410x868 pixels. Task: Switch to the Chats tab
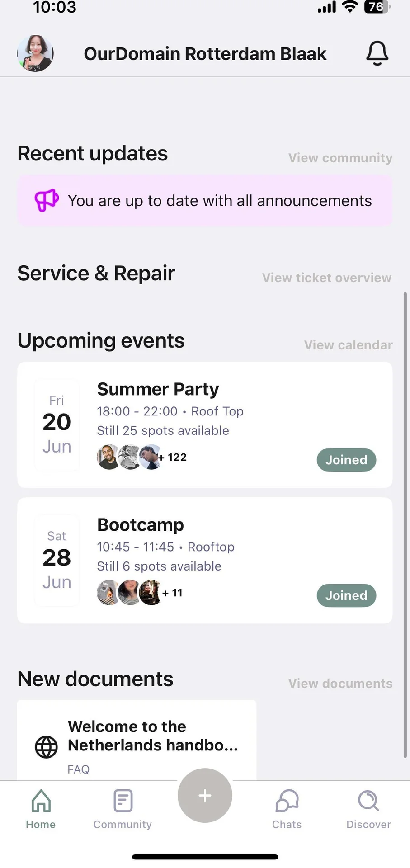tap(287, 809)
